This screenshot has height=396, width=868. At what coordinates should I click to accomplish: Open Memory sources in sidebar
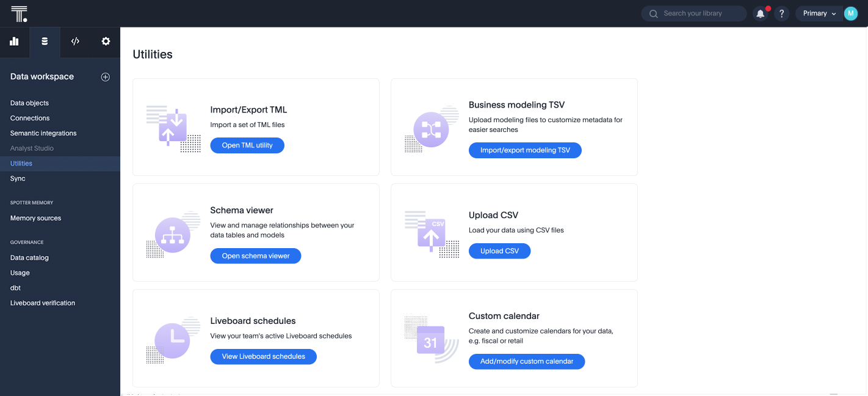pyautogui.click(x=35, y=218)
